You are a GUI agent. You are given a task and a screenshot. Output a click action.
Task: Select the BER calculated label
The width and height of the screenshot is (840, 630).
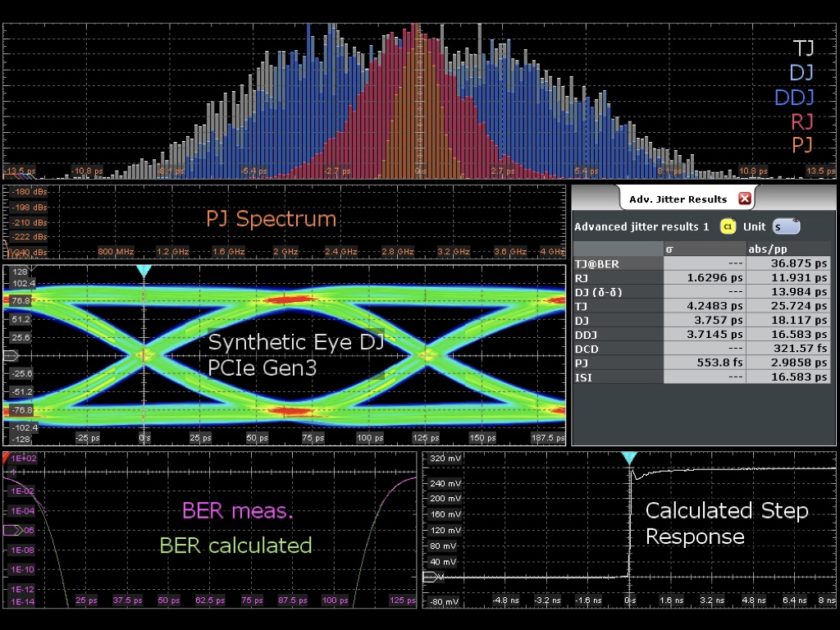[x=235, y=546]
